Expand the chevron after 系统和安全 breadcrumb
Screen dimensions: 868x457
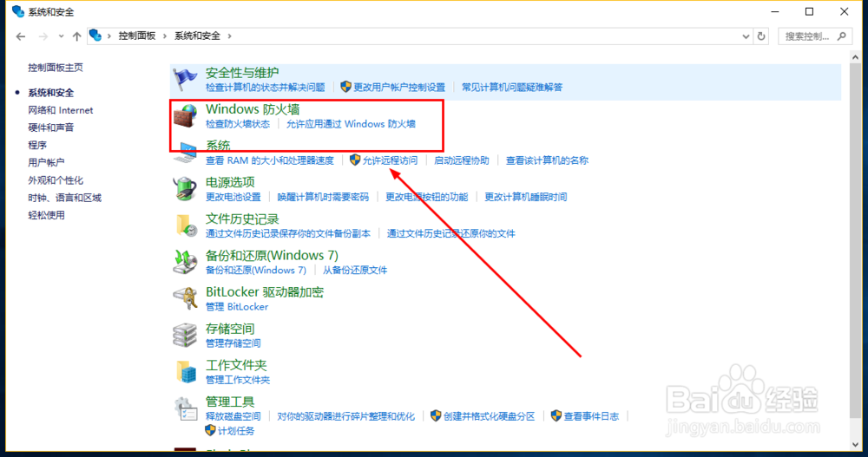point(229,36)
